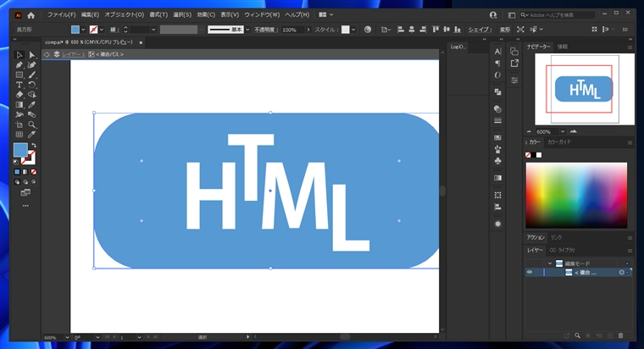The height and width of the screenshot is (349, 644).
Task: Select the Type tool
Action: pyautogui.click(x=19, y=85)
